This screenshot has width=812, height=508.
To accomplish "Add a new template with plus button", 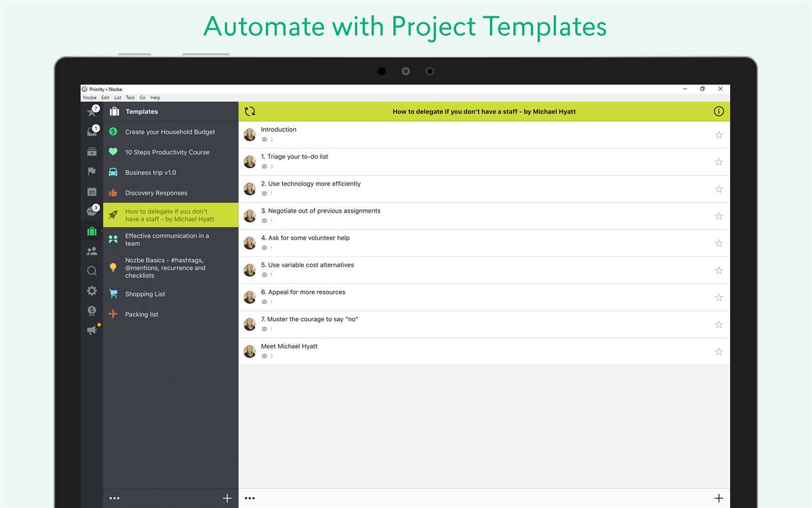I will [x=227, y=499].
